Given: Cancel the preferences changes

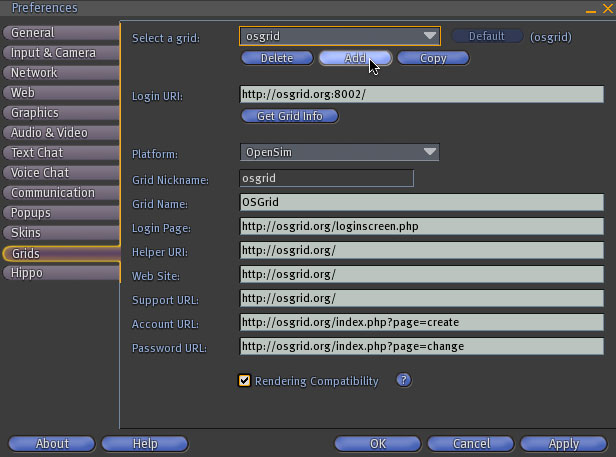Looking at the screenshot, I should coord(471,444).
